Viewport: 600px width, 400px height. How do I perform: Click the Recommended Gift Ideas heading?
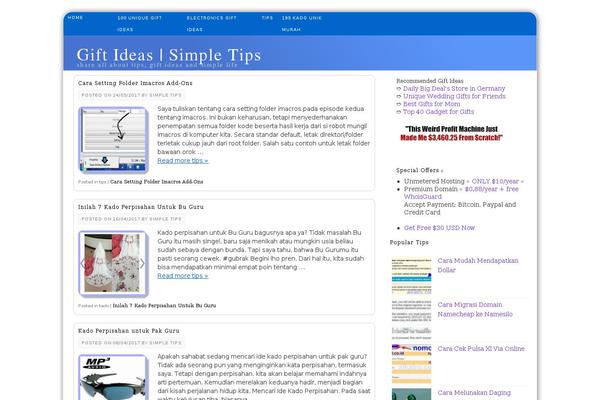click(430, 81)
